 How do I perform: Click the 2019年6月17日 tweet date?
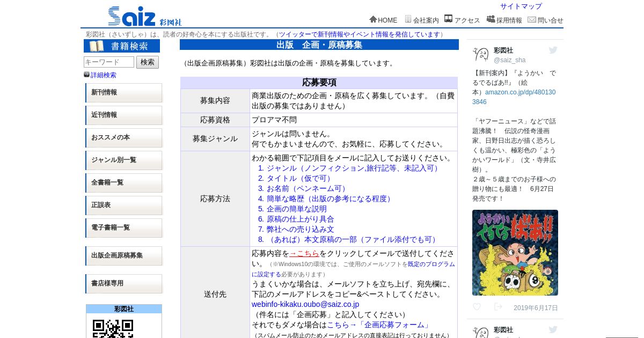536,308
